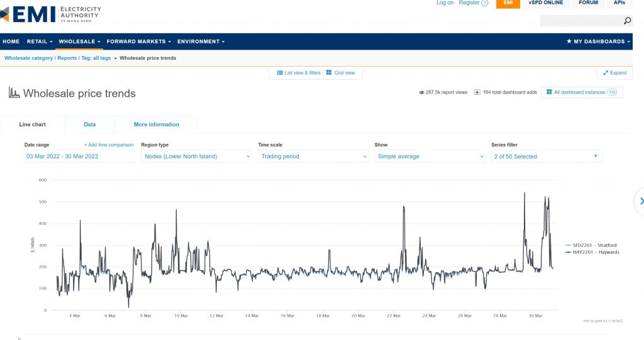Switch to Grid view icon
Image resolution: width=644 pixels, height=340 pixels.
(x=329, y=73)
